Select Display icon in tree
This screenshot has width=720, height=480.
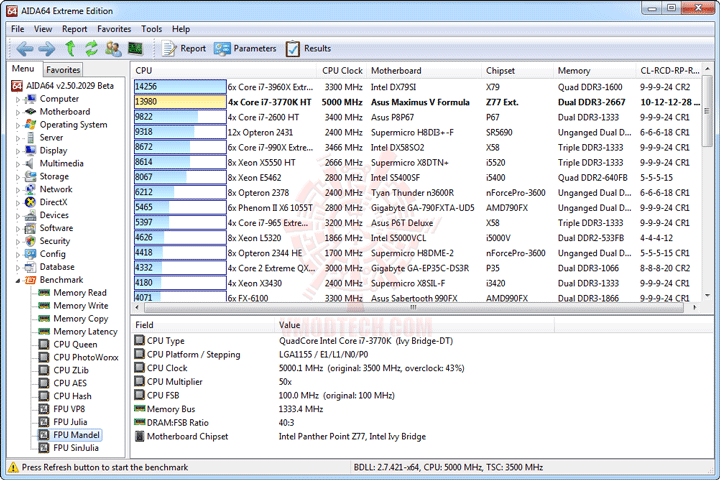click(31, 150)
